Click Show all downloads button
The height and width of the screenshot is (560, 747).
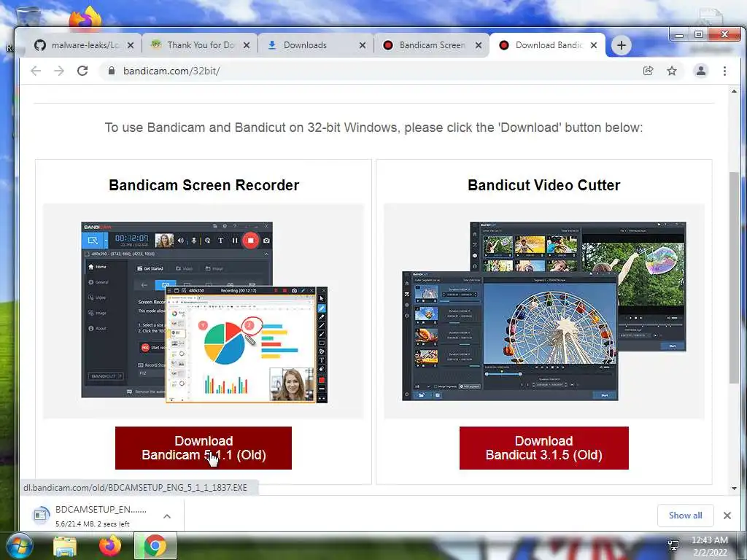[x=686, y=516]
